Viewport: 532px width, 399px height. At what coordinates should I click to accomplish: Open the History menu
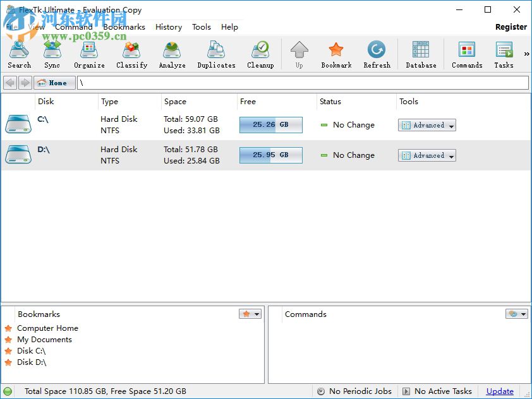tap(169, 27)
